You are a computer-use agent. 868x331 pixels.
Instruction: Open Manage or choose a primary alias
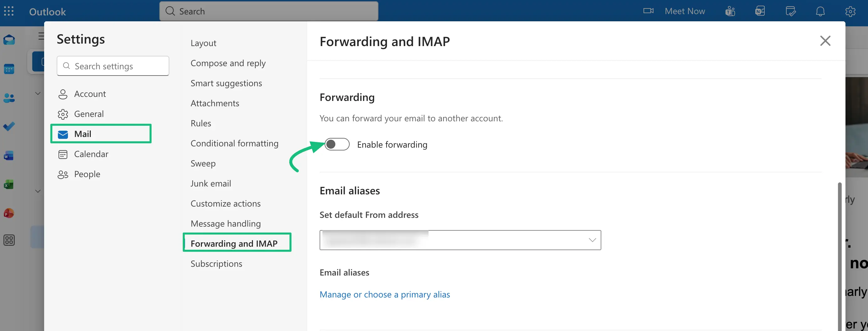384,294
